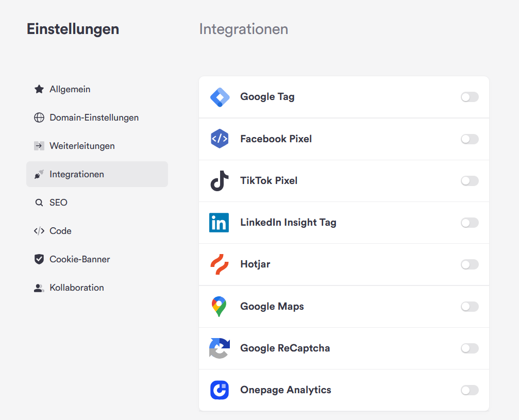Click the orange Hotjar logo
This screenshot has height=420, width=519.
pyautogui.click(x=220, y=264)
